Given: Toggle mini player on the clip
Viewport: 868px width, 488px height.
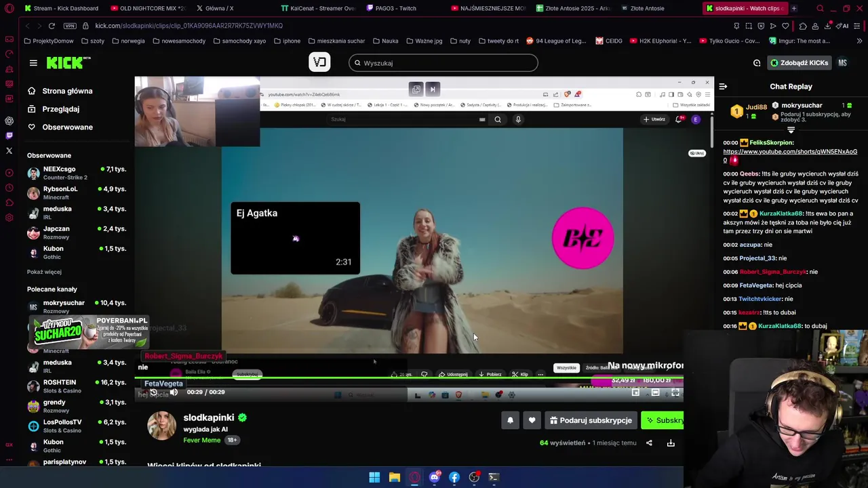Looking at the screenshot, I should (635, 392).
